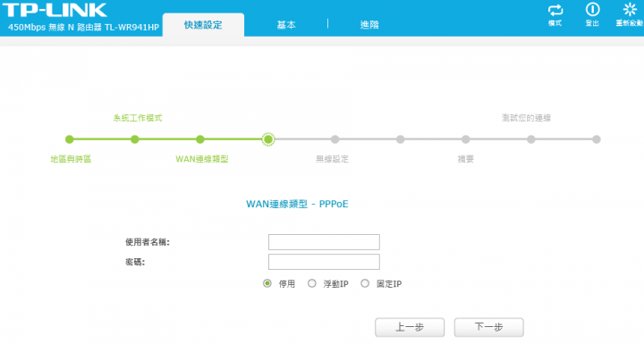Click the WAN連線類型 step marker dot
The width and height of the screenshot is (644, 344).
tap(200, 139)
